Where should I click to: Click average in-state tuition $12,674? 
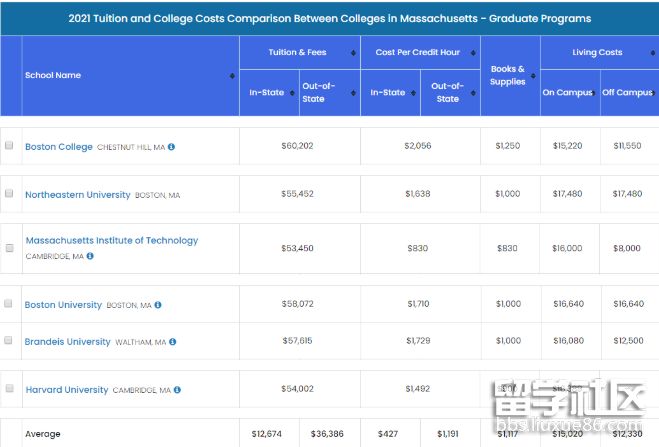point(266,434)
